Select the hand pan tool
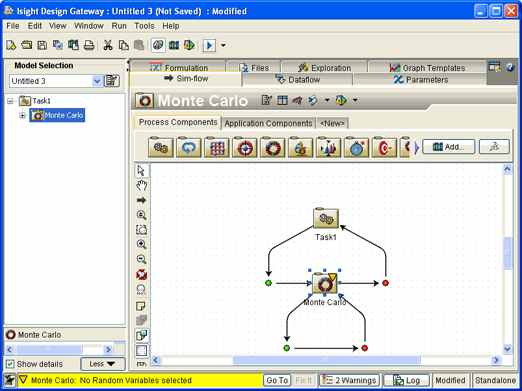The height and width of the screenshot is (391, 522). 141,185
